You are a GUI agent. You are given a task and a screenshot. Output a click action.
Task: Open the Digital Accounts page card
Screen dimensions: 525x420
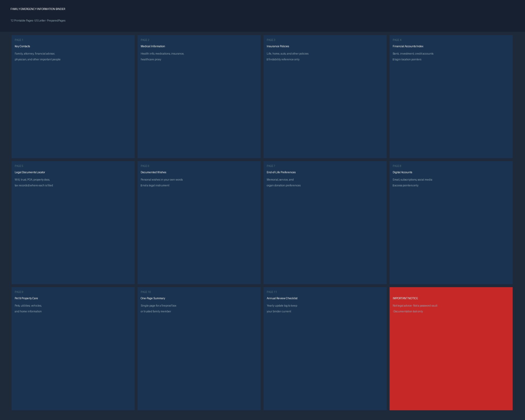451,223
